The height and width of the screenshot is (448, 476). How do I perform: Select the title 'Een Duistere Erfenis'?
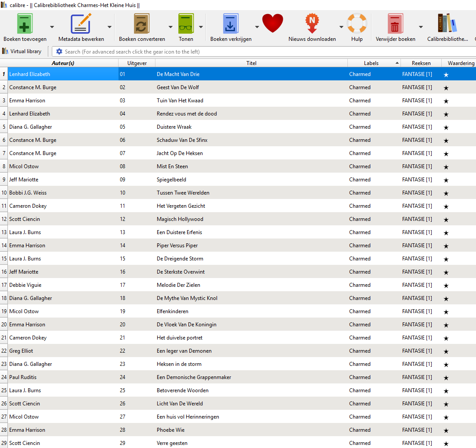[180, 232]
